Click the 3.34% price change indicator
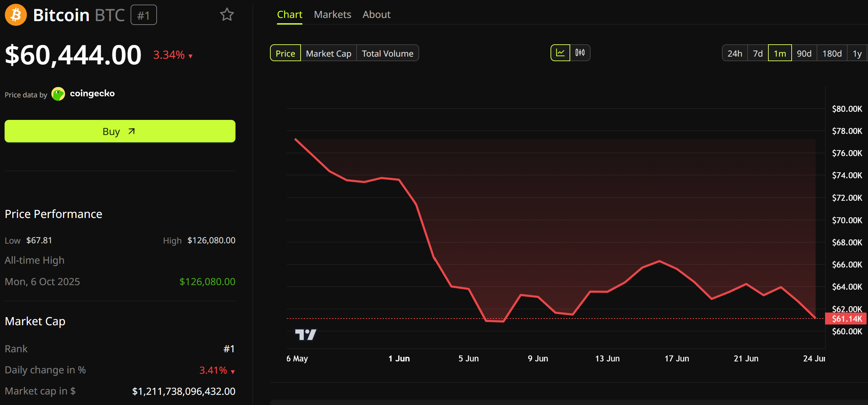The width and height of the screenshot is (868, 405). [x=173, y=55]
